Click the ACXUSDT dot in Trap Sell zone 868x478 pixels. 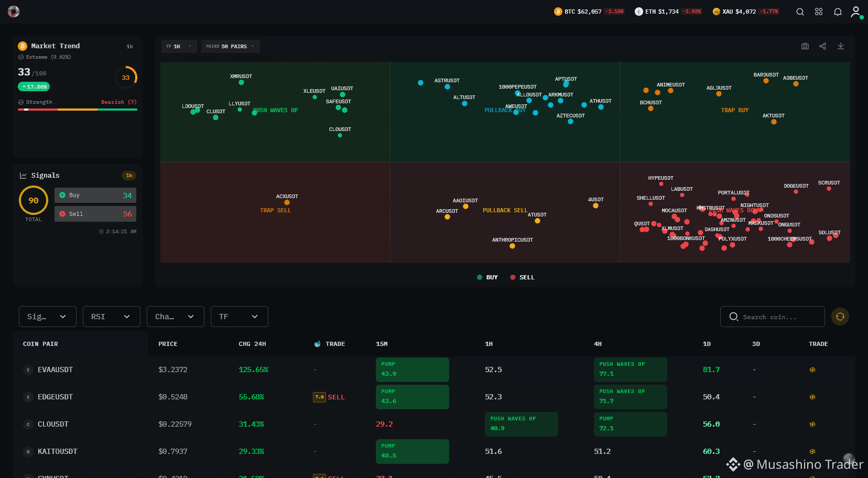(287, 202)
